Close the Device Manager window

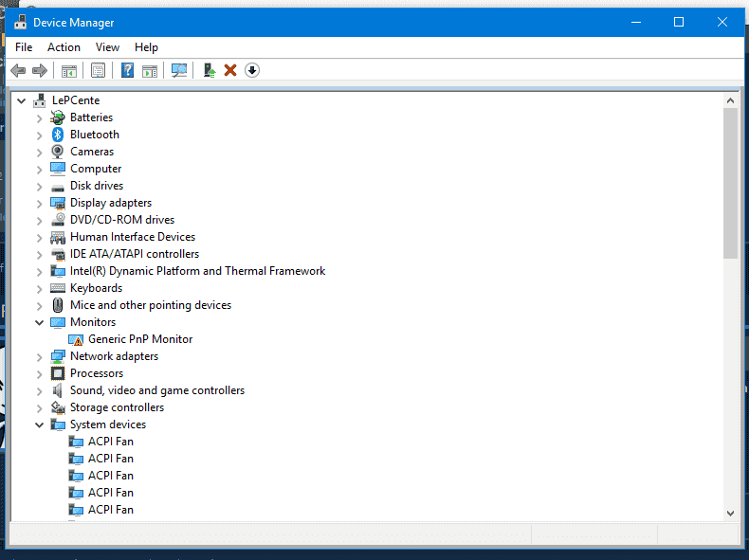click(722, 22)
